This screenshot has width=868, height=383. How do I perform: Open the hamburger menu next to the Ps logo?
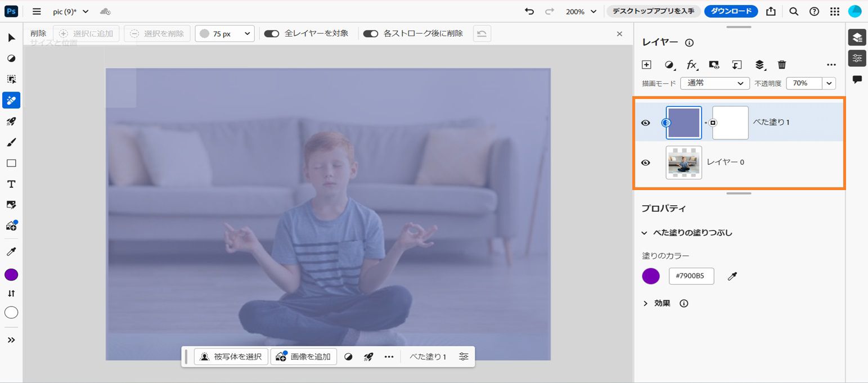click(36, 11)
